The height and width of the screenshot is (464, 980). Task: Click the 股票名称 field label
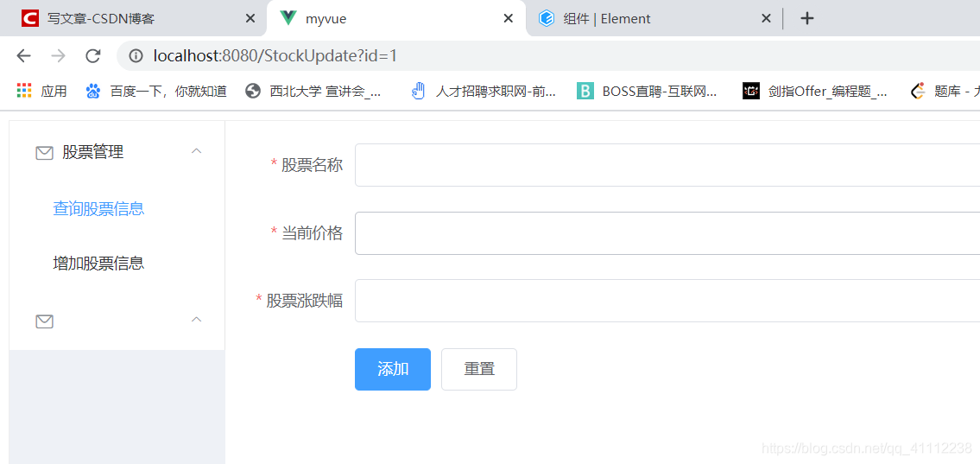[312, 165]
